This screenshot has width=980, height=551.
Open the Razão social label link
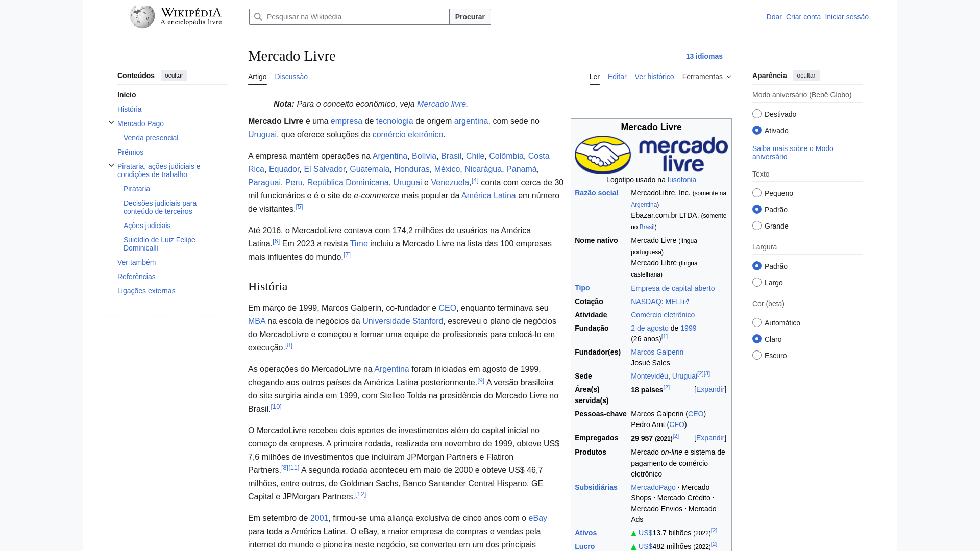click(x=596, y=193)
